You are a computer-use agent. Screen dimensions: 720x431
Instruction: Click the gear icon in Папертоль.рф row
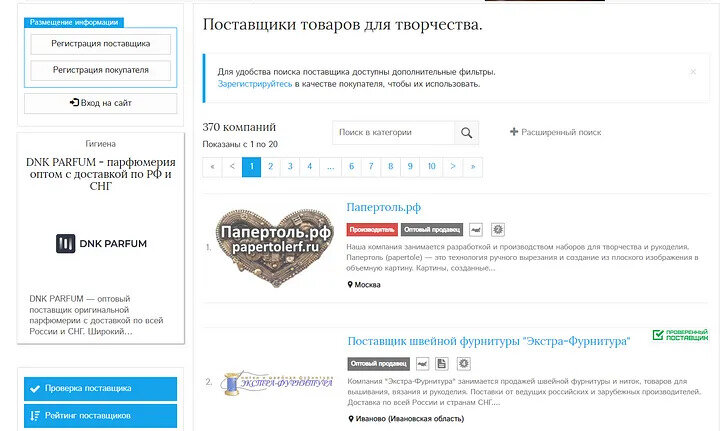[498, 229]
